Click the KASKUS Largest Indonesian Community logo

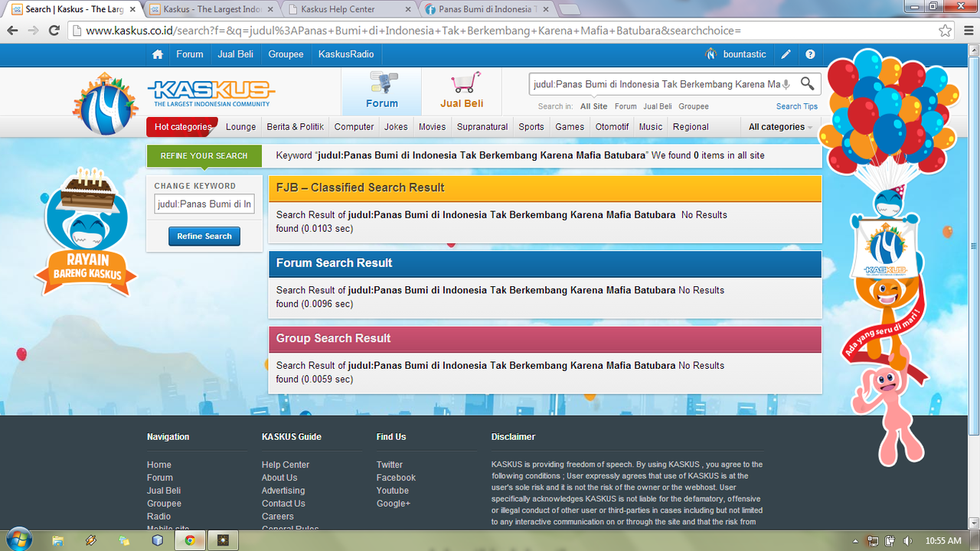(x=211, y=93)
